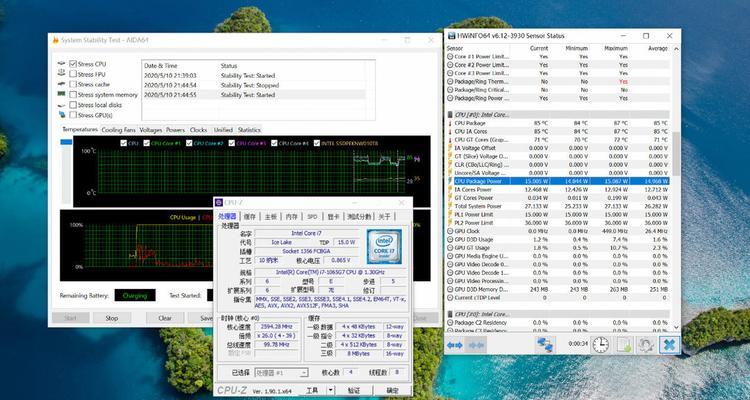Switch to the Voltages tab
This screenshot has width=750, height=400.
click(x=151, y=130)
